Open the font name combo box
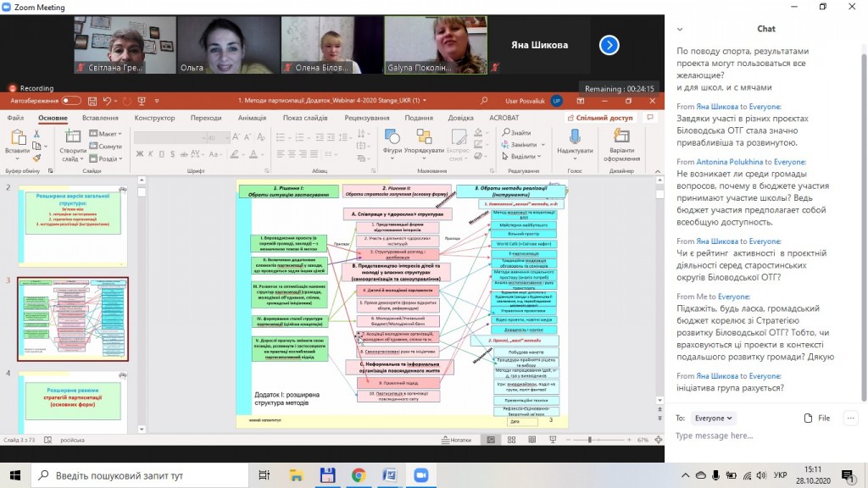The height and width of the screenshot is (488, 868). [x=168, y=137]
